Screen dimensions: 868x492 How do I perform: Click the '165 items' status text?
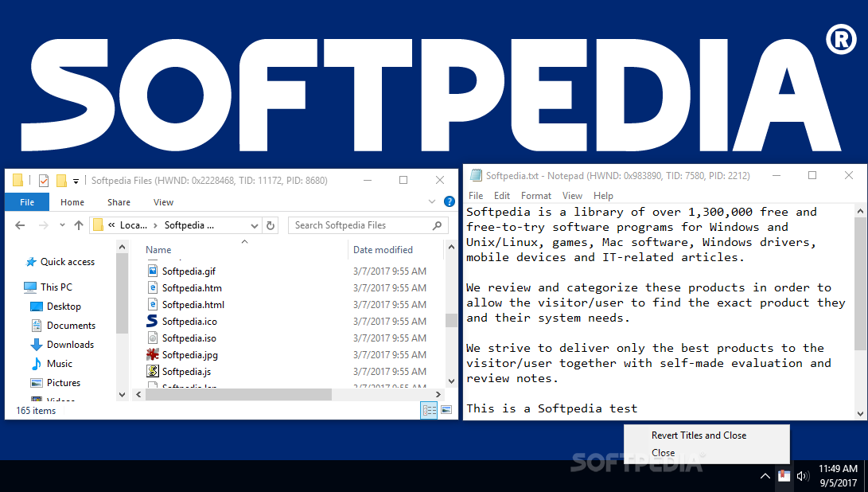(x=36, y=411)
